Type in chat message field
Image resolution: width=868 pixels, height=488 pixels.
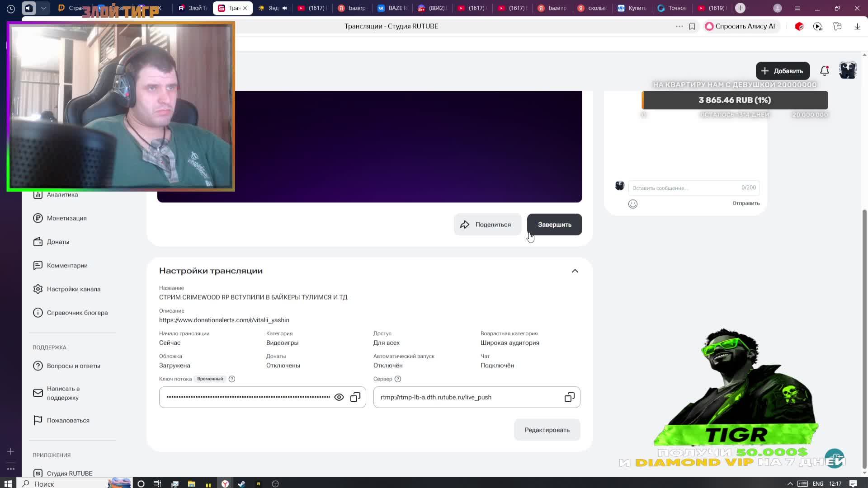tap(683, 188)
